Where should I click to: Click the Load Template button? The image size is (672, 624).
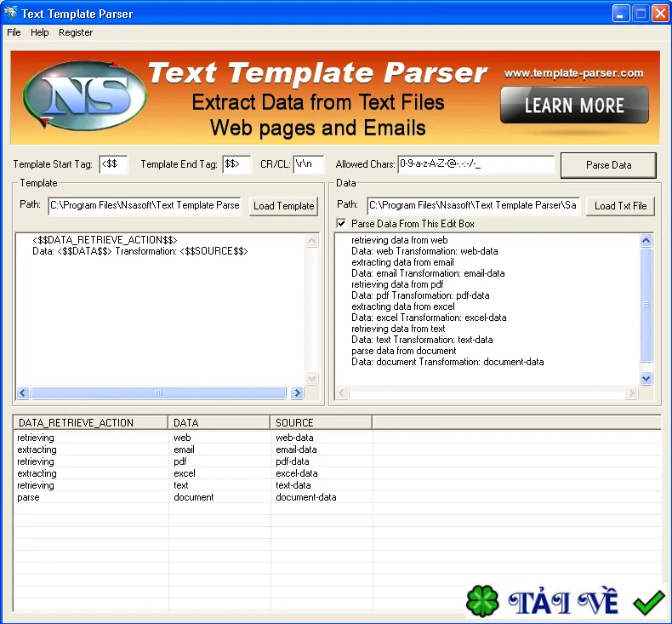284,206
